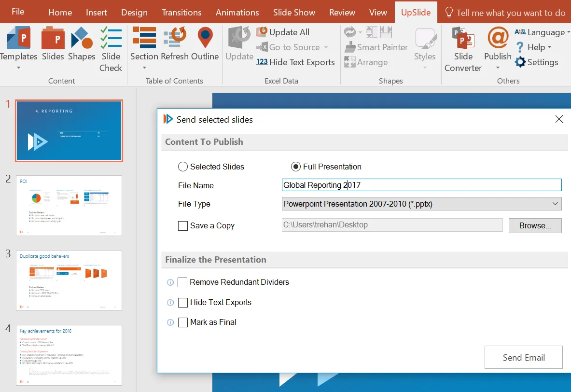Viewport: 571px width, 392px height.
Task: Check Mark as Final option
Action: (x=182, y=322)
